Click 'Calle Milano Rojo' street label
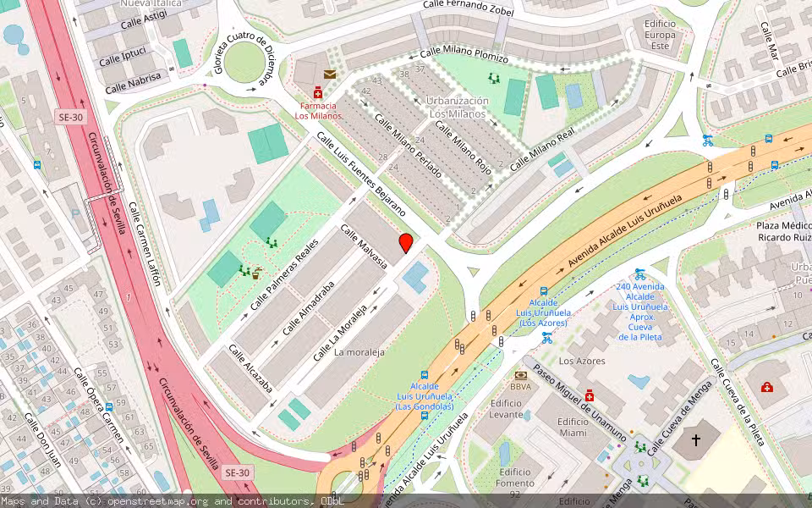Image resolution: width=812 pixels, height=508 pixels. (x=463, y=147)
